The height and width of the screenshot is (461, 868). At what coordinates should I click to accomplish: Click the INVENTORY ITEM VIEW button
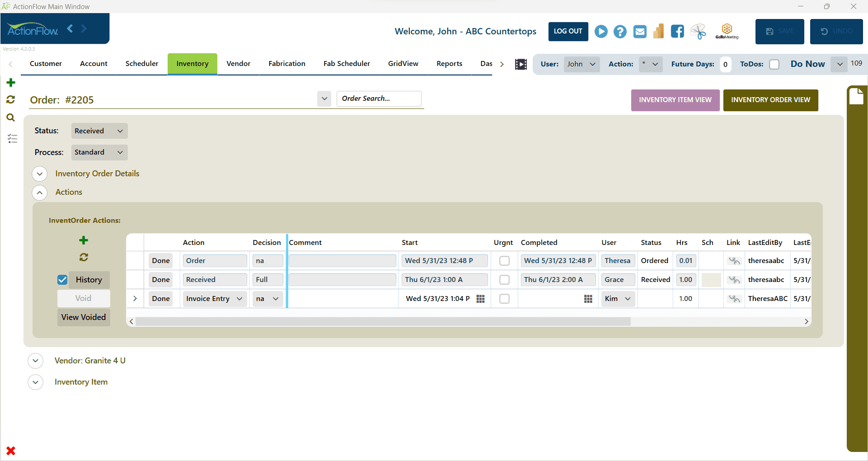[675, 100]
